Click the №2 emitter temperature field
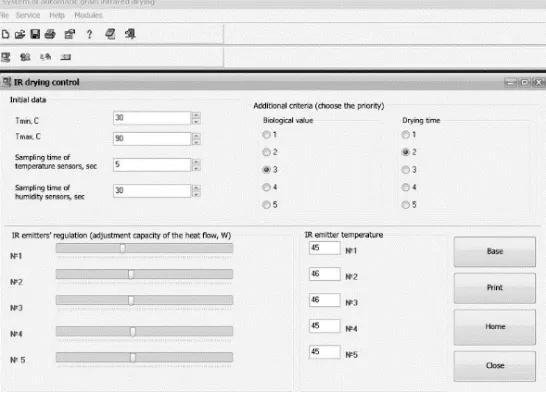Screen dimensions: 546x396 coord(325,274)
